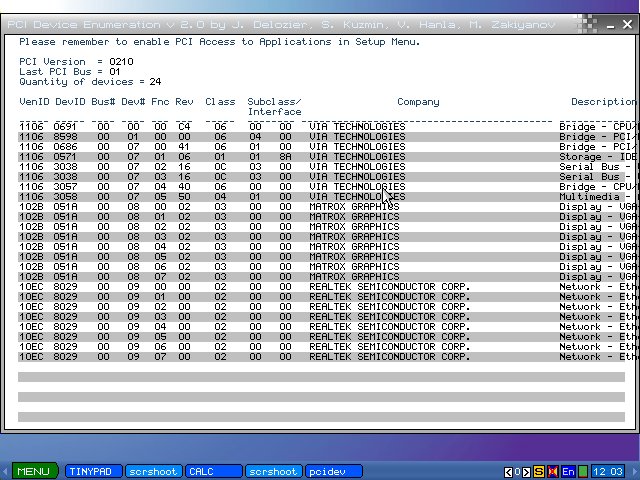Click the taskbar clock
Screen dimensions: 640x480
pyautogui.click(x=608, y=472)
